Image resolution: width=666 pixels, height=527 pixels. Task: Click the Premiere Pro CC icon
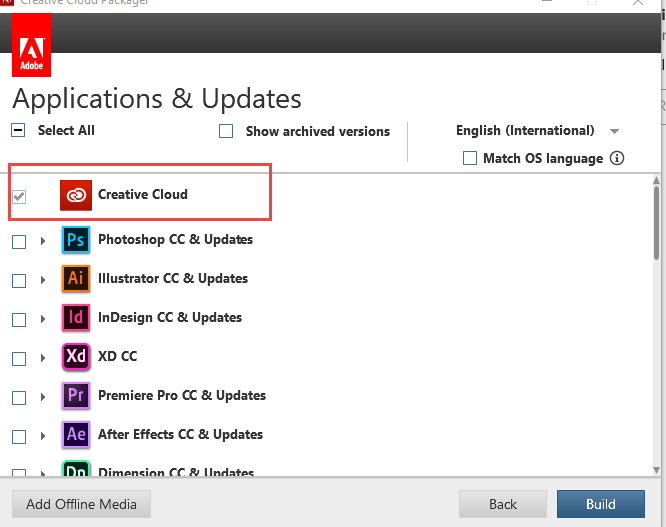click(76, 395)
